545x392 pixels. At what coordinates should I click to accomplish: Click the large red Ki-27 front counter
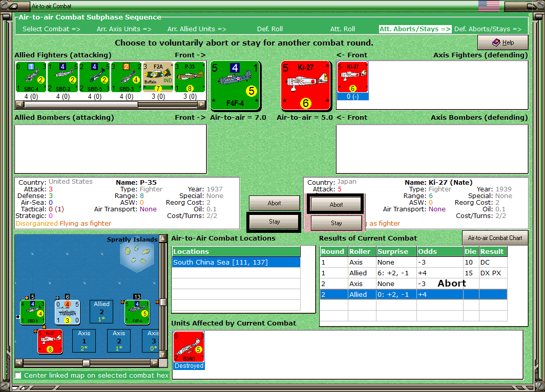tap(305, 85)
